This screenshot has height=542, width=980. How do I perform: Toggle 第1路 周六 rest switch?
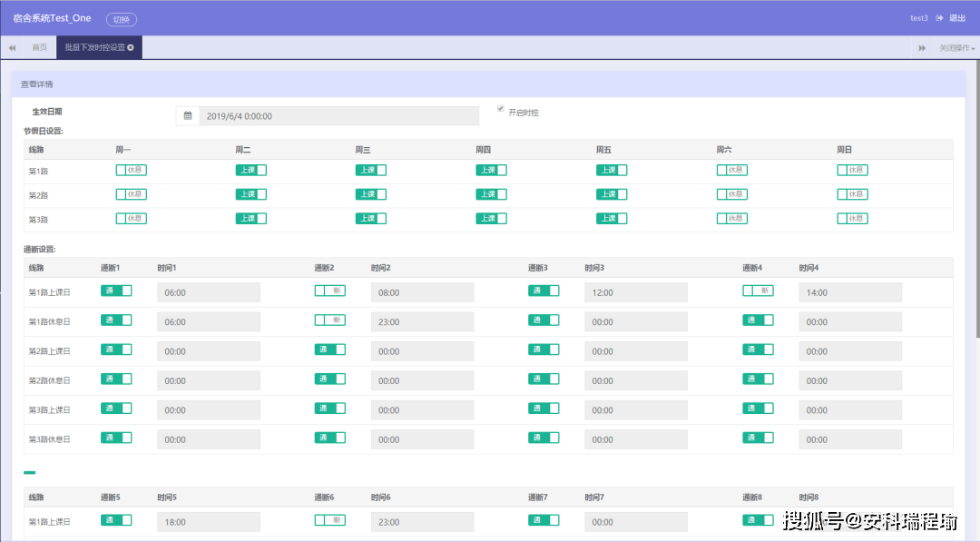tap(732, 170)
